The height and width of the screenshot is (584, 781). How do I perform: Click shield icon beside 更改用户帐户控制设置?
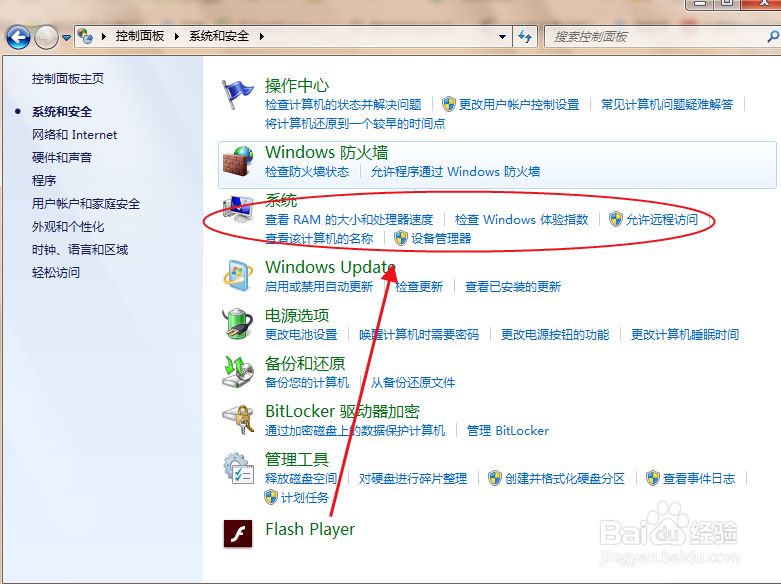coord(449,104)
